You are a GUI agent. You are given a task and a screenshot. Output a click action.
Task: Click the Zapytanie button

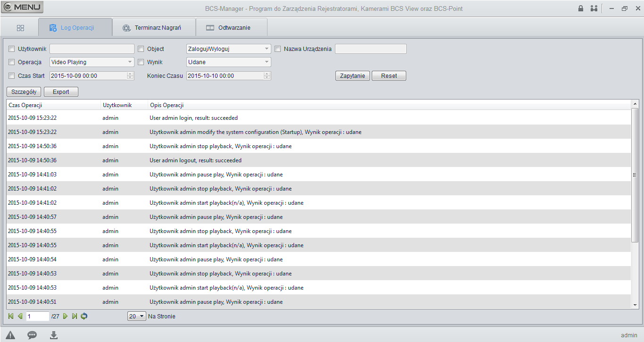pos(352,76)
